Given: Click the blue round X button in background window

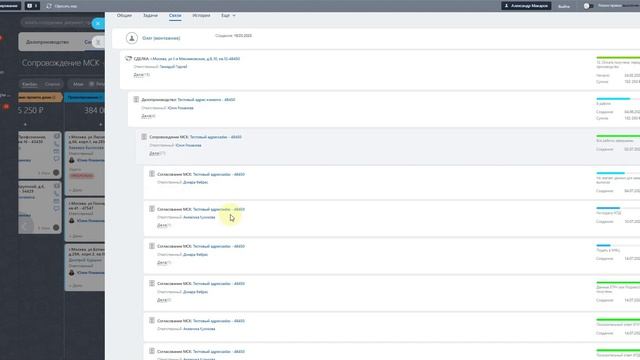Looking at the screenshot, I should coord(98,23).
